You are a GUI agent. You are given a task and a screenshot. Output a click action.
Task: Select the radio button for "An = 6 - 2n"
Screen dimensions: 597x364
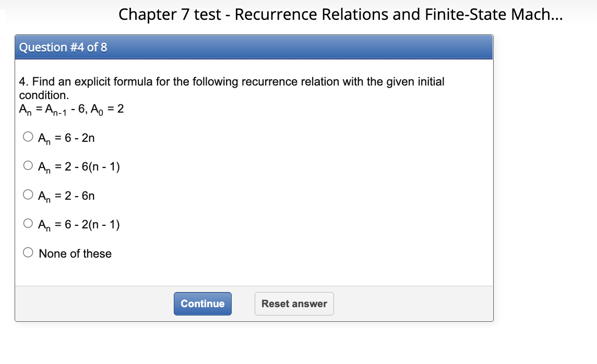tap(27, 136)
